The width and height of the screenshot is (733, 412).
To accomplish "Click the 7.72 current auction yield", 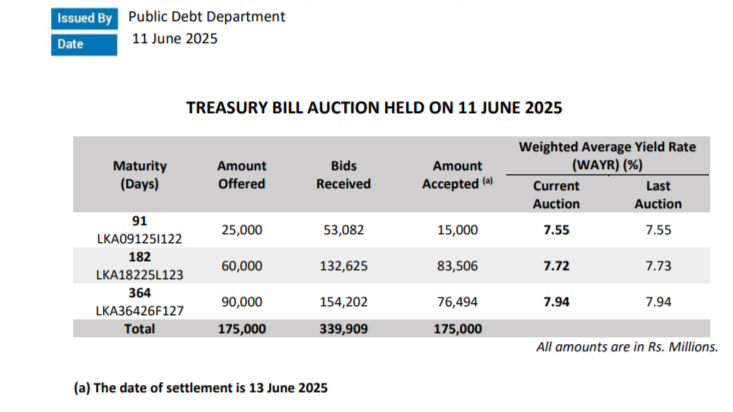I will pyautogui.click(x=556, y=266).
